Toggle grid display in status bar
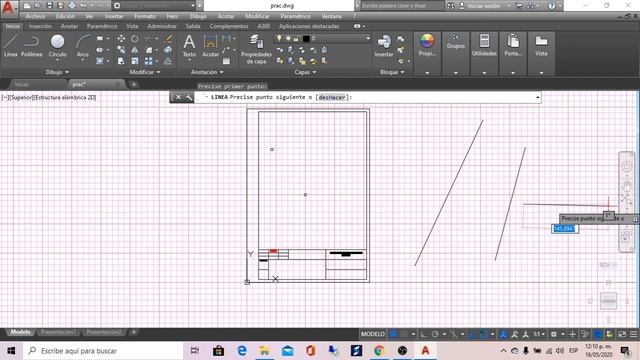Viewport: 640px width, 360px height. click(393, 334)
